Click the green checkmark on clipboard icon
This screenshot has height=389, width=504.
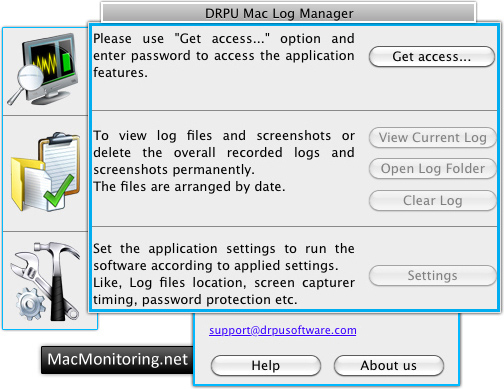(59, 191)
